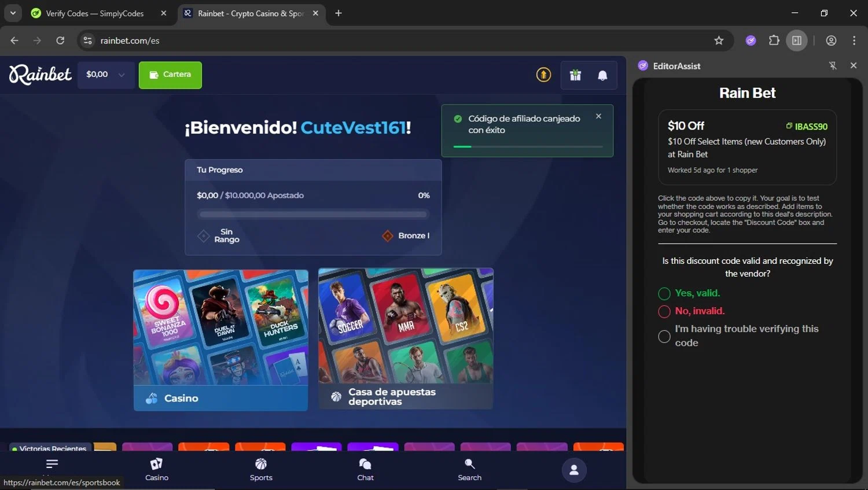Open Chat in bottom navigation
The image size is (868, 490).
coord(365,470)
